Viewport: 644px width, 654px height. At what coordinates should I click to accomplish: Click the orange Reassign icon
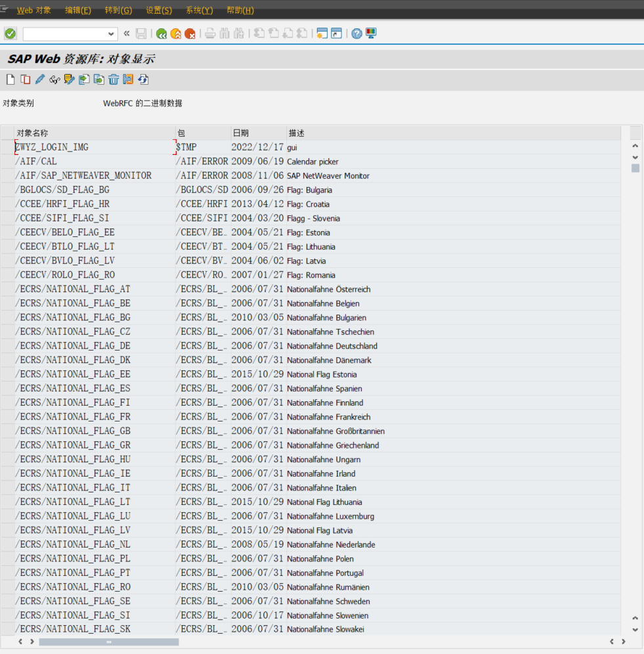coord(128,79)
